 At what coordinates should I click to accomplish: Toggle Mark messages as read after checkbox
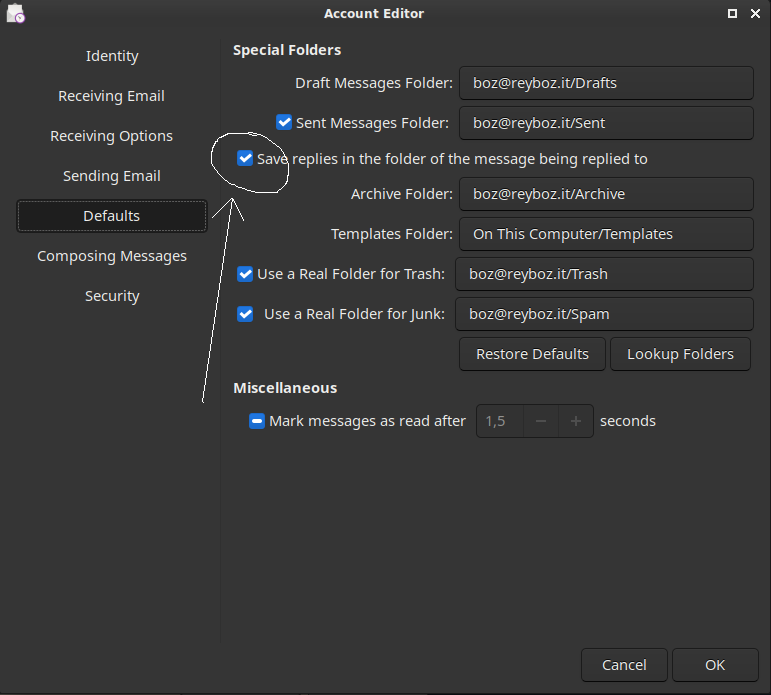pyautogui.click(x=257, y=421)
